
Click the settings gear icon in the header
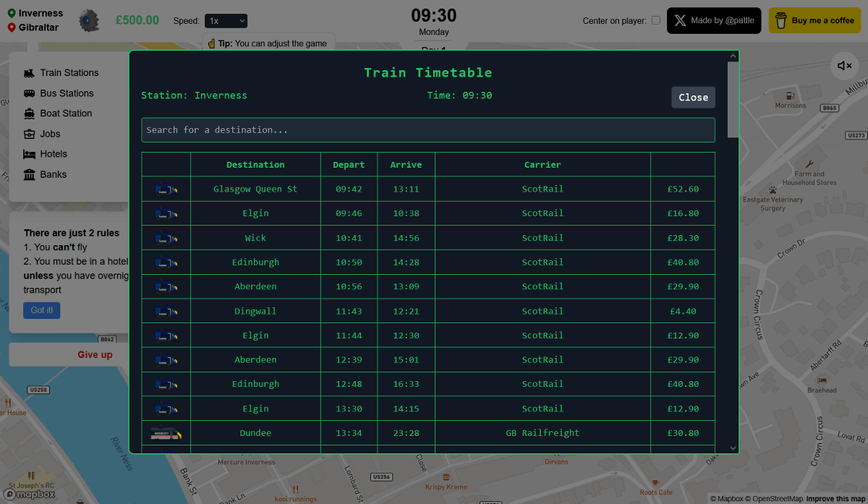(x=89, y=21)
